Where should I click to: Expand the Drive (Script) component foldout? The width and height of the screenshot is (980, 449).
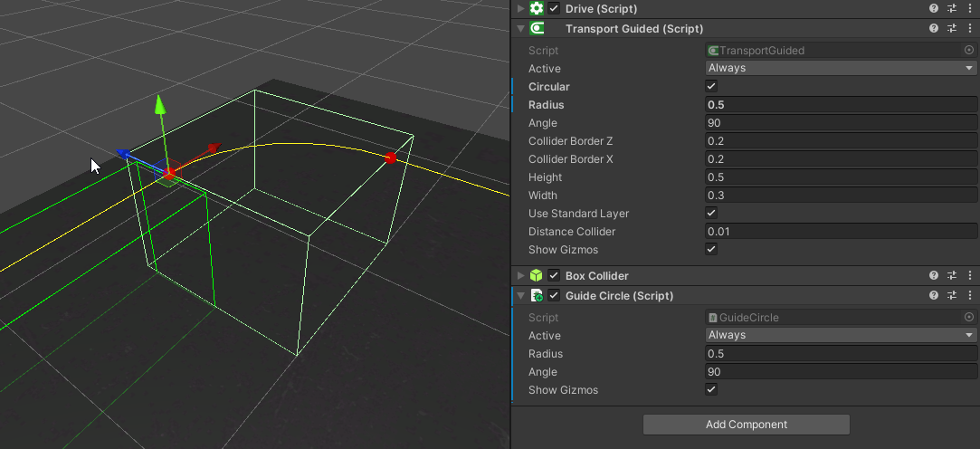pos(520,8)
